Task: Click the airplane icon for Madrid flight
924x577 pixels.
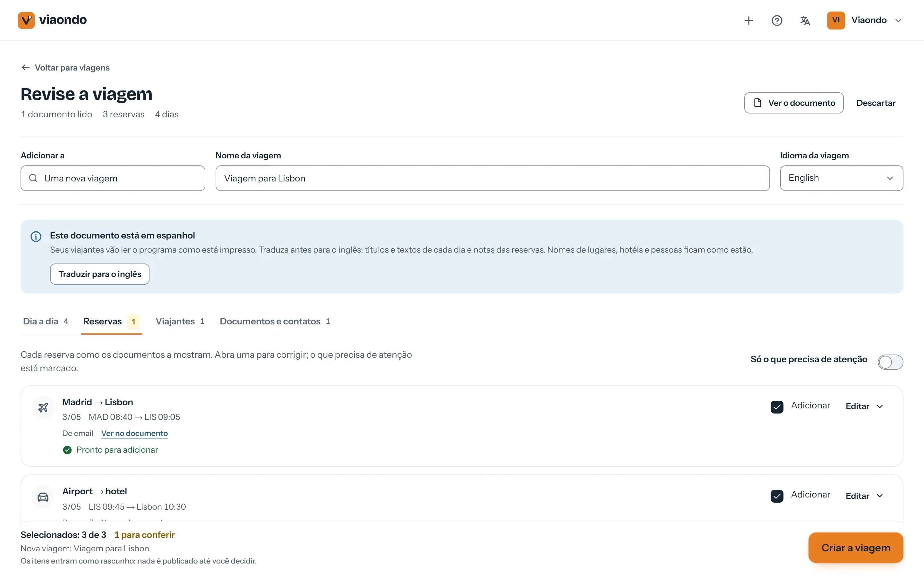Action: 43,407
